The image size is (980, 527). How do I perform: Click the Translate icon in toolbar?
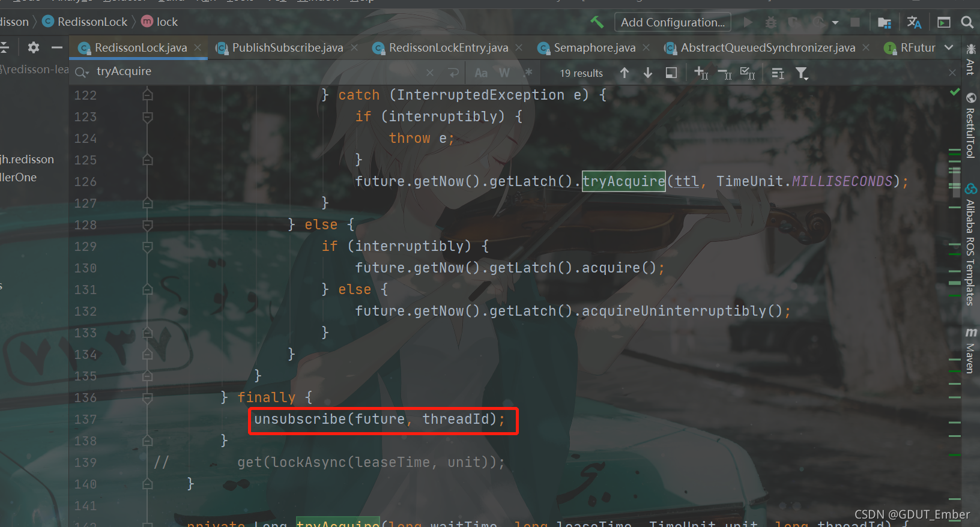coord(914,22)
